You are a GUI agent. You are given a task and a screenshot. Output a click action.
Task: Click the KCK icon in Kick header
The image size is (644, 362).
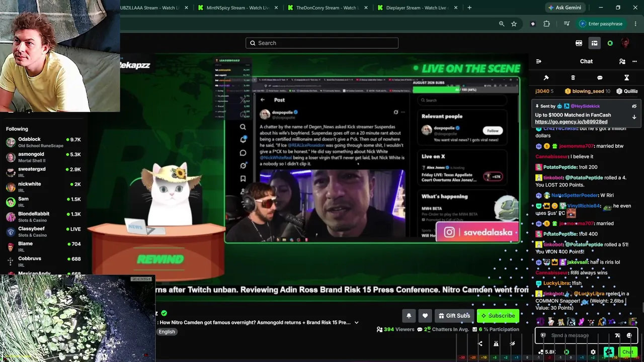pyautogui.click(x=579, y=43)
